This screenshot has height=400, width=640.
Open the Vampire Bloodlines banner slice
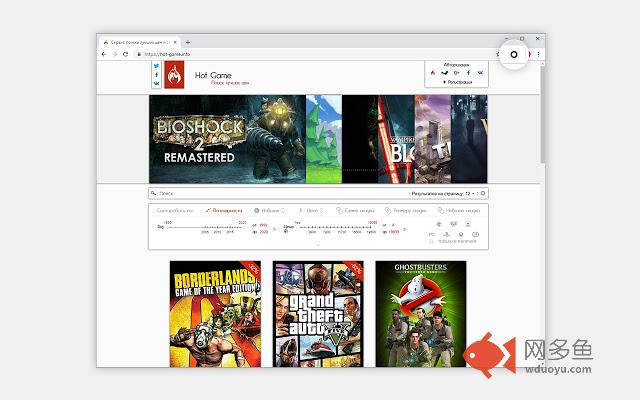396,139
